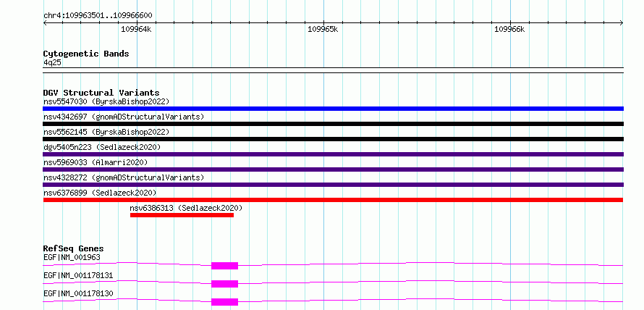Click the 109966k ruler label
The width and height of the screenshot is (644, 310).
(509, 30)
